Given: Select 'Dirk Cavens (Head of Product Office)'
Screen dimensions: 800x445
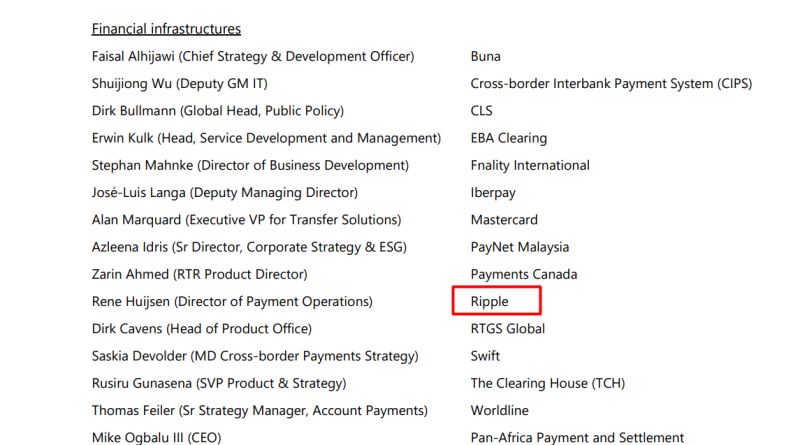Looking at the screenshot, I should tap(202, 329).
